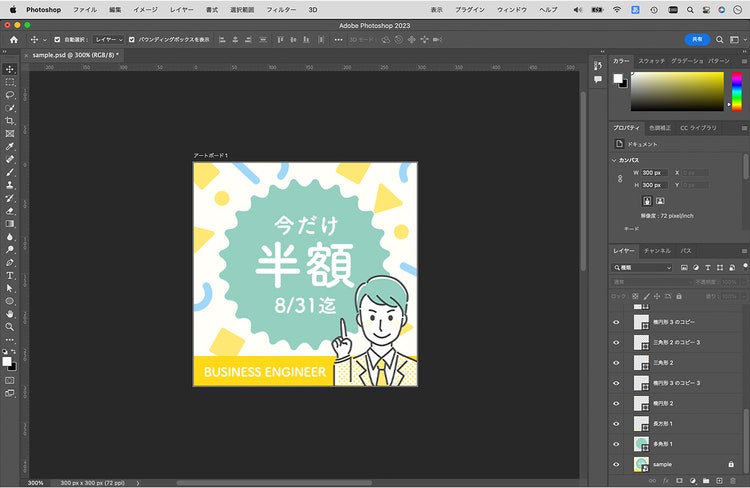Hide the 長方形 1 layer
Image resolution: width=750 pixels, height=488 pixels.
tap(616, 424)
